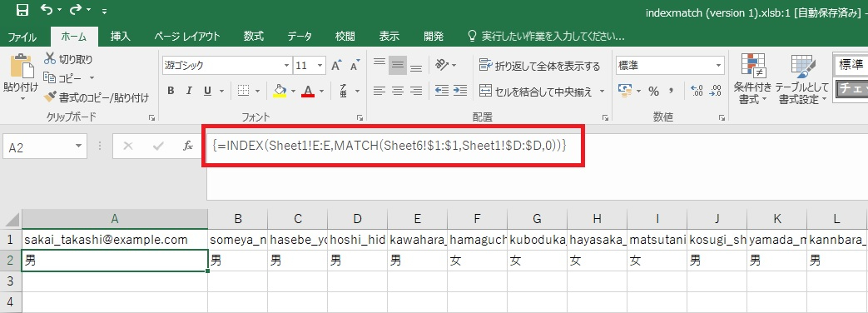Click 実行したい作業を入力してください search box

(x=547, y=37)
